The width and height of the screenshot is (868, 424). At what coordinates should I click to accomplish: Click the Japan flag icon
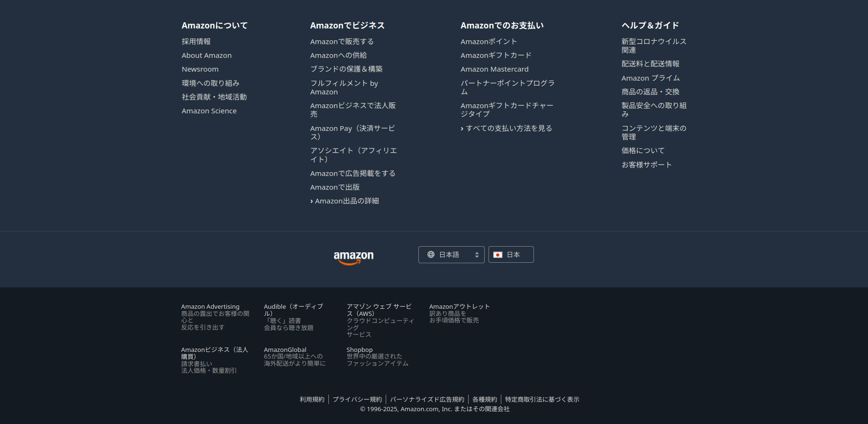coord(497,255)
